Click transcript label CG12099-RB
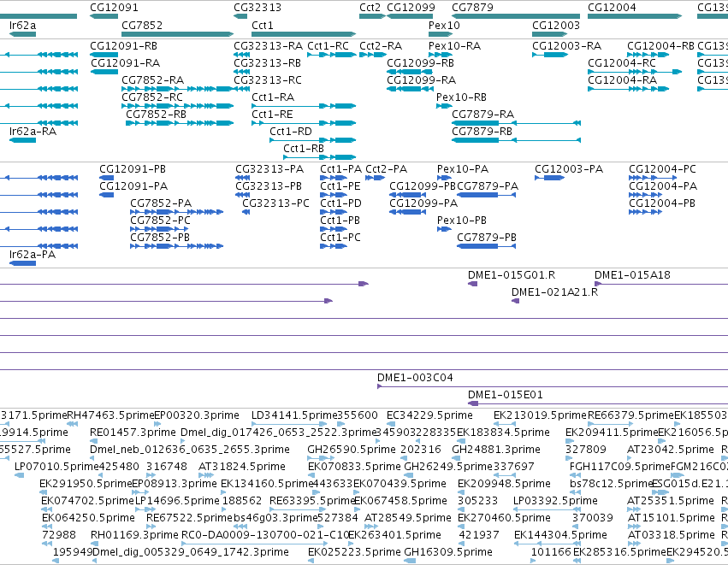The height and width of the screenshot is (565, 728). click(420, 63)
